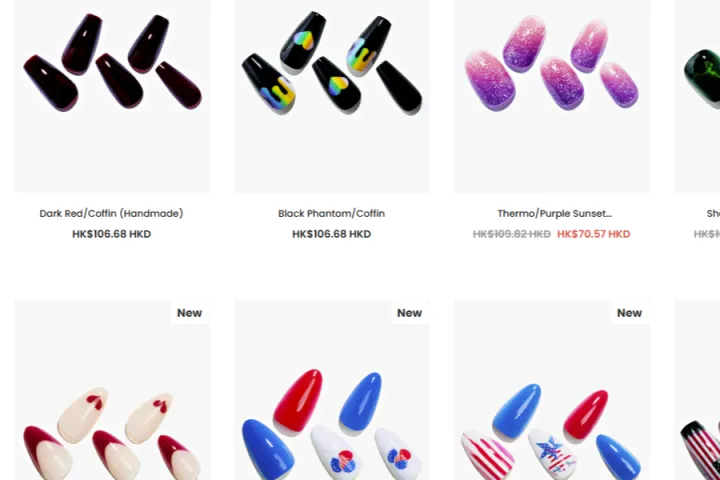Click New badge on red and blue nails
The height and width of the screenshot is (480, 720).
tap(410, 313)
